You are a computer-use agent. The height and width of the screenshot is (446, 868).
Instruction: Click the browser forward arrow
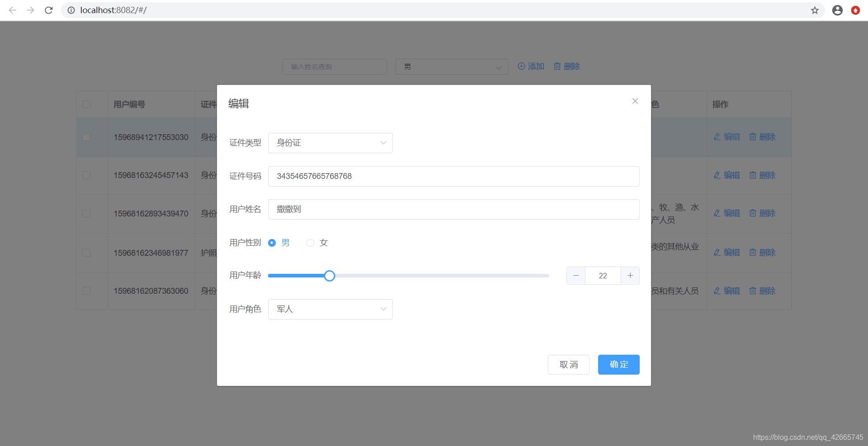pyautogui.click(x=30, y=10)
